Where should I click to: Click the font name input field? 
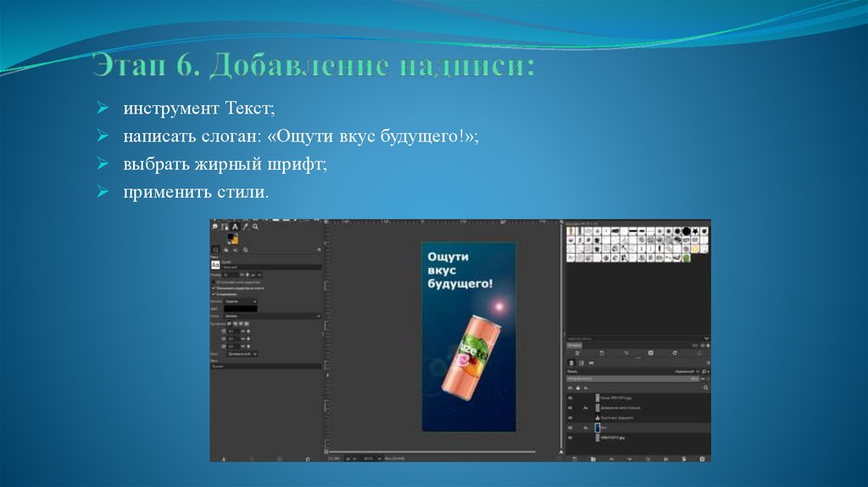coord(272,266)
